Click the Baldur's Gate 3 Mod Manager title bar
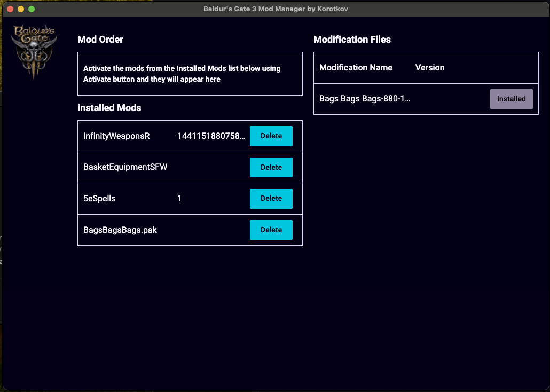This screenshot has height=392, width=550. coord(275,9)
